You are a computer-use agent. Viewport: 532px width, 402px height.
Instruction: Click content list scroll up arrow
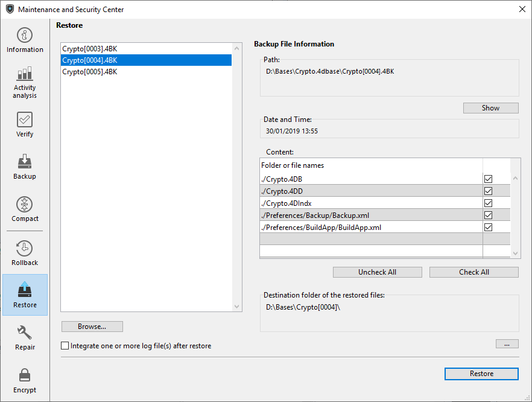[515, 178]
